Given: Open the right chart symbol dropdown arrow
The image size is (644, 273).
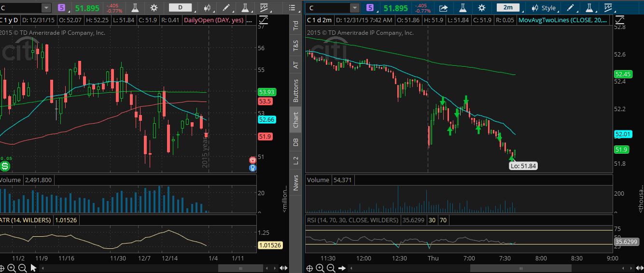Looking at the screenshot, I should 355,8.
